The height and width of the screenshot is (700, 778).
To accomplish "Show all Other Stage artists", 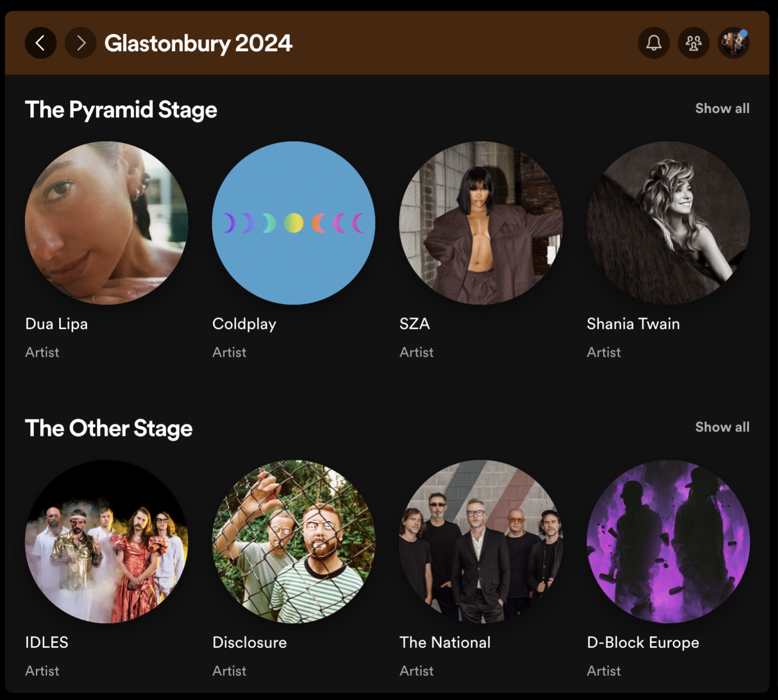I will pyautogui.click(x=722, y=427).
